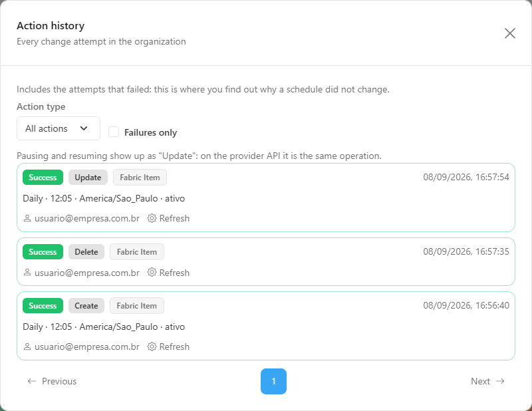This screenshot has width=532, height=411.
Task: Click the Success badge in the Delete entry
Action: pos(43,252)
